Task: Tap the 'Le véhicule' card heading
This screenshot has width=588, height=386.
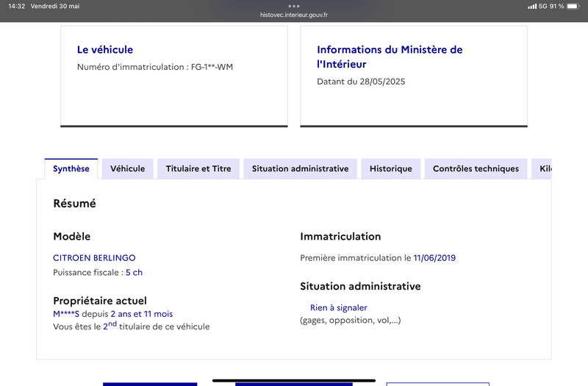Action: [x=105, y=49]
